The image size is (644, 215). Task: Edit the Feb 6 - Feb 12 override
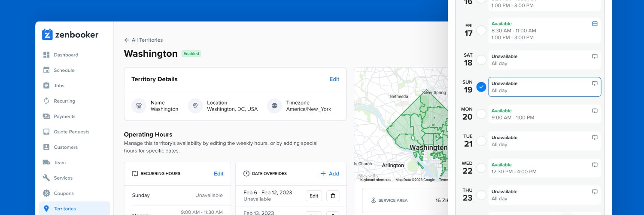[x=314, y=196]
